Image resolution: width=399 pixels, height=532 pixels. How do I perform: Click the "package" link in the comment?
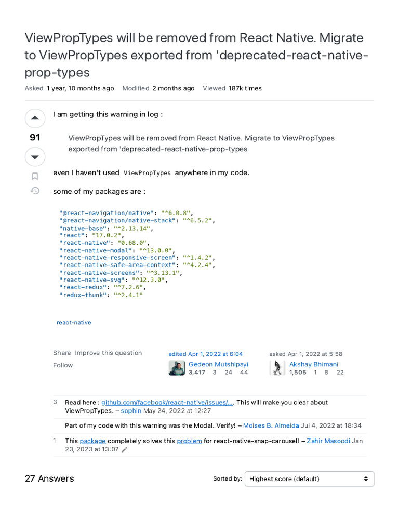pos(92,441)
